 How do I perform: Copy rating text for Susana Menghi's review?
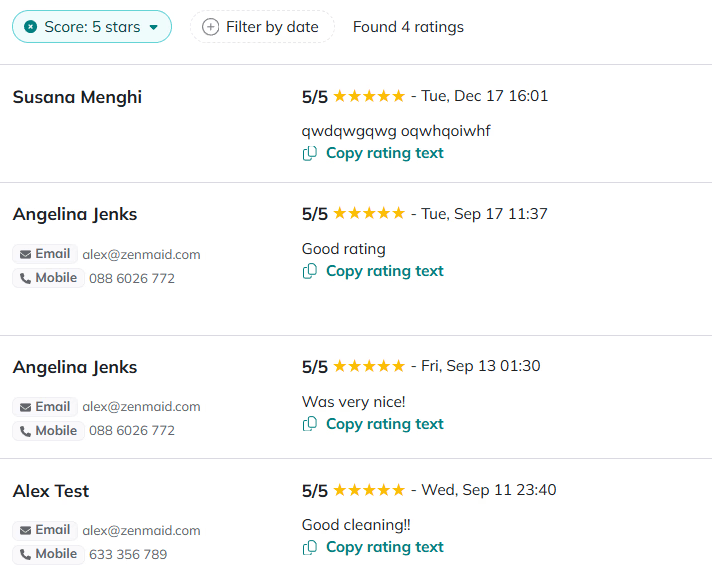[384, 153]
